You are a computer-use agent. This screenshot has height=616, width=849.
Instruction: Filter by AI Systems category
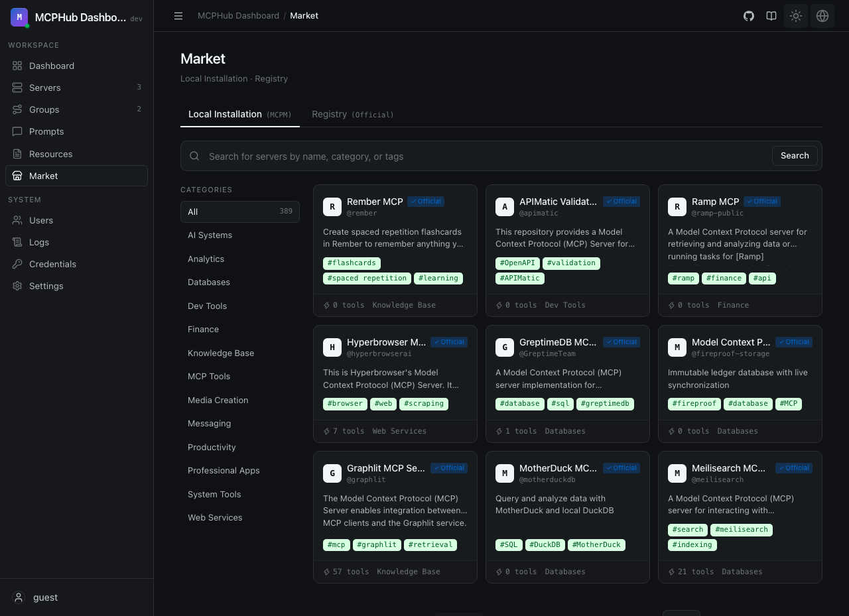click(240, 235)
